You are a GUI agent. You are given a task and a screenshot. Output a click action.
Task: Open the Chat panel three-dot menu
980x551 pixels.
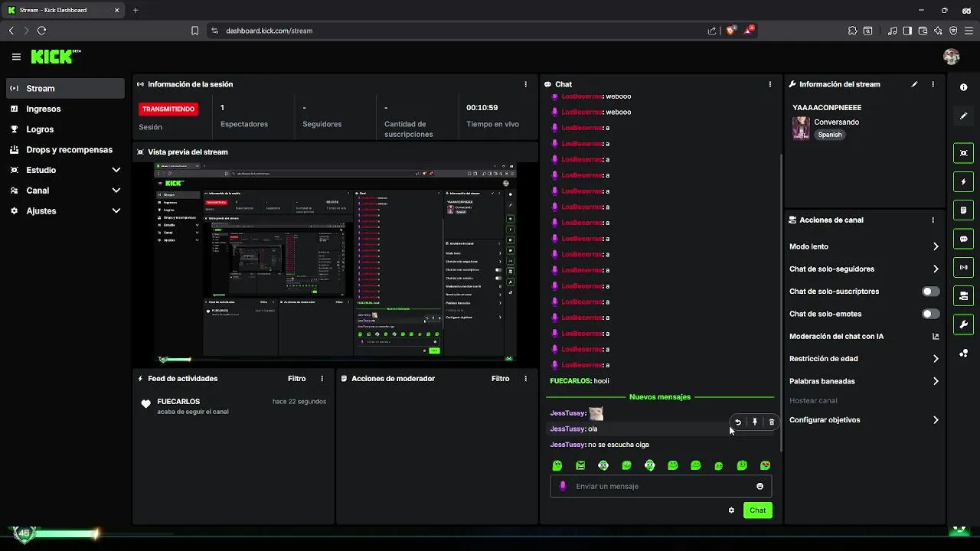click(770, 84)
